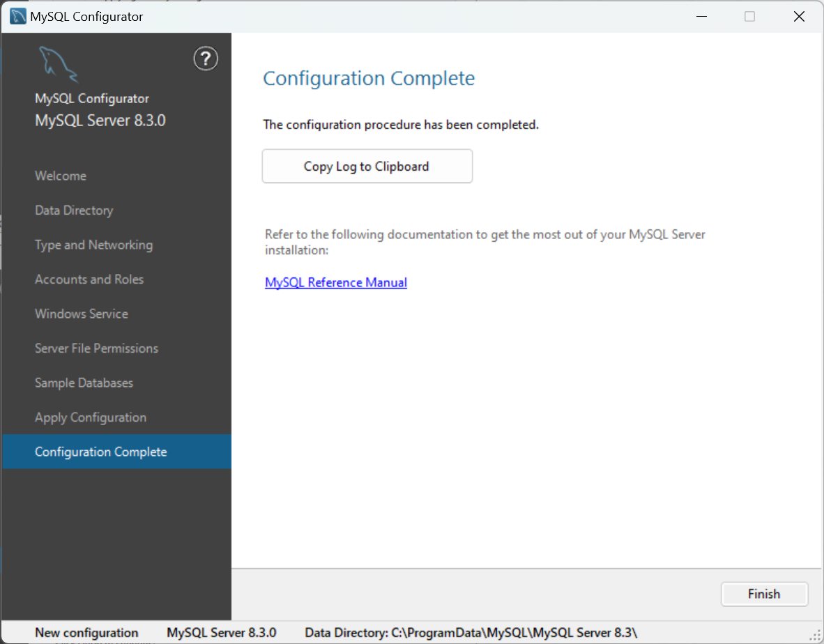The height and width of the screenshot is (644, 824).
Task: Click the Data Directory path in status bar
Action: 471,632
